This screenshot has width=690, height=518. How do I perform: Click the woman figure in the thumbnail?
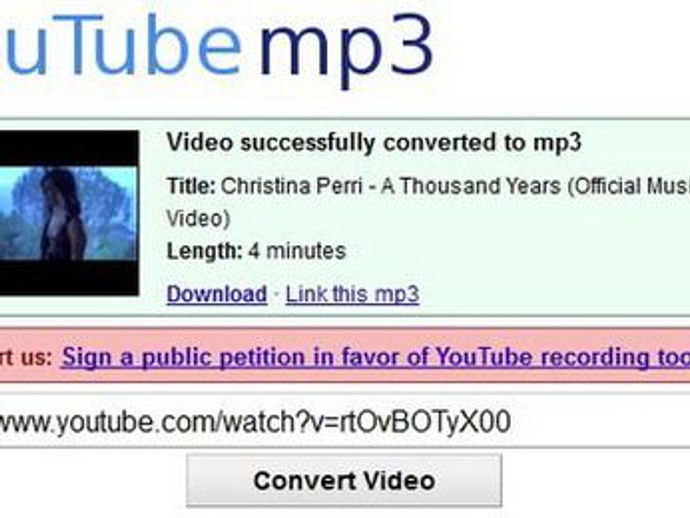pyautogui.click(x=62, y=214)
